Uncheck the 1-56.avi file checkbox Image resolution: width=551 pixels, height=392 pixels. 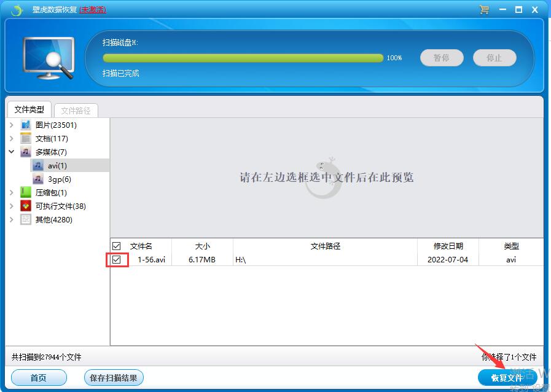117,260
